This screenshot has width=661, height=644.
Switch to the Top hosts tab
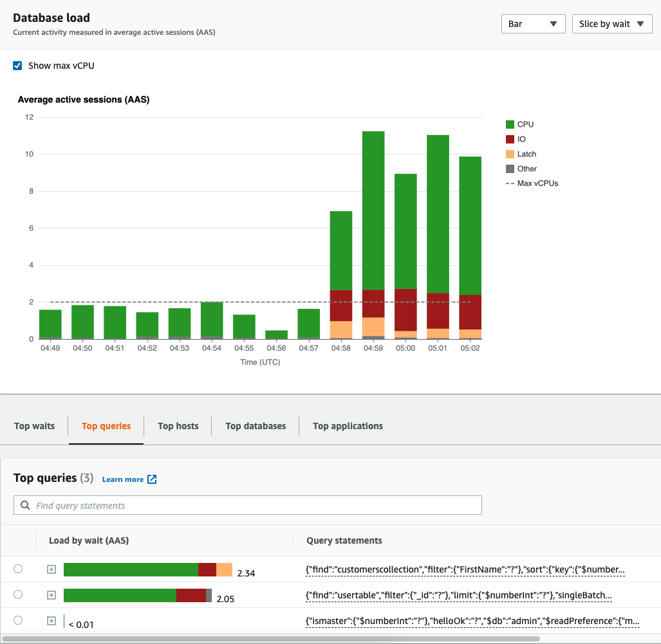178,426
